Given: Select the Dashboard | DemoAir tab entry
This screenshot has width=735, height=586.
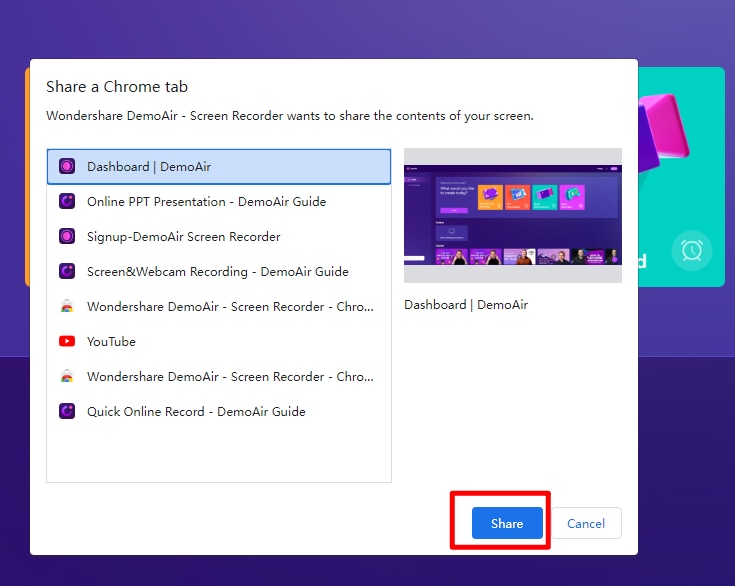Looking at the screenshot, I should point(219,166).
